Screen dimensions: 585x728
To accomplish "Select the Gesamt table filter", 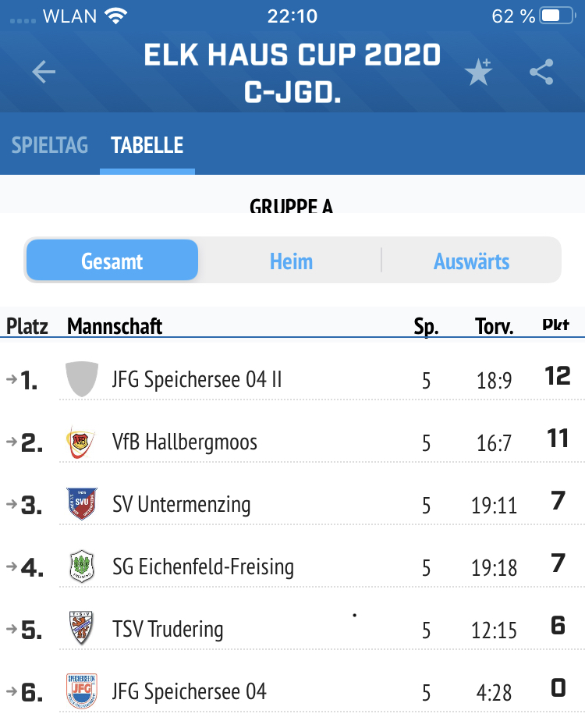I will (x=112, y=260).
